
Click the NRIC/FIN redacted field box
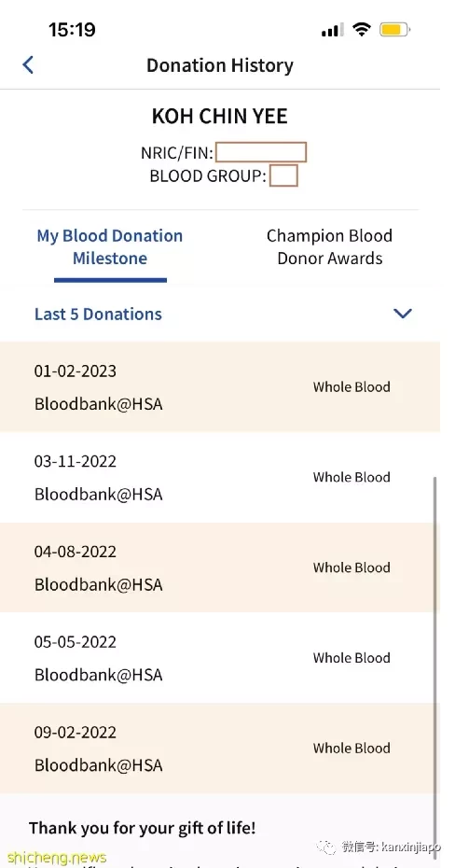pos(261,152)
